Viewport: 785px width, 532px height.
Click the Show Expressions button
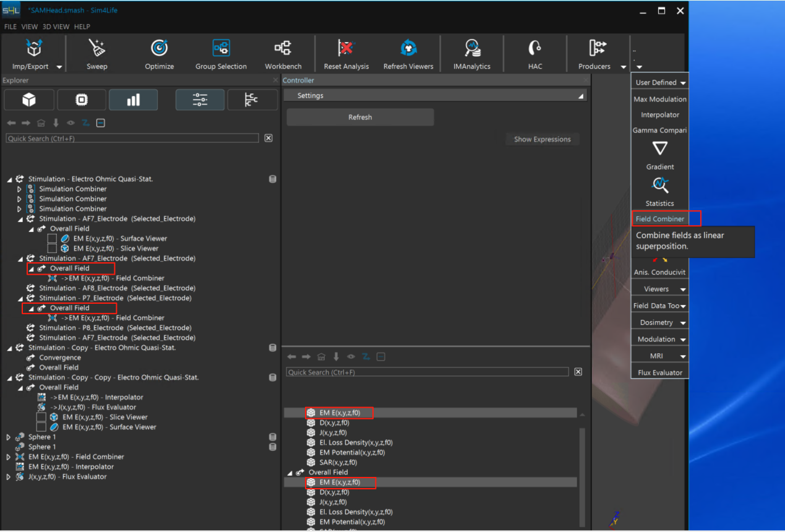542,139
